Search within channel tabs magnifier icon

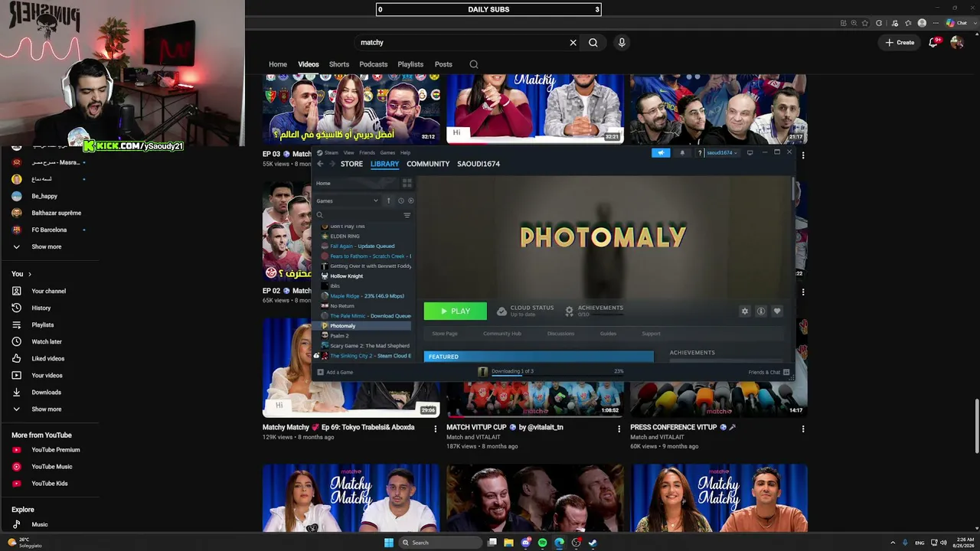click(474, 64)
